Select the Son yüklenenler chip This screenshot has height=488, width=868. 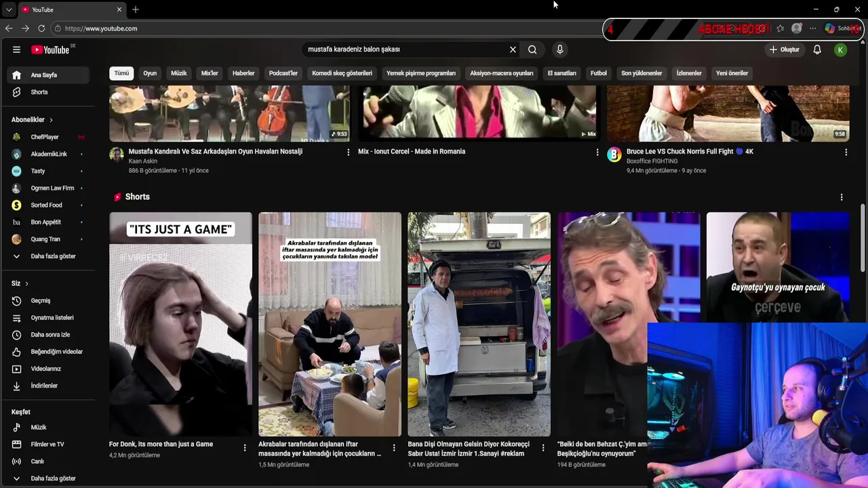coord(642,73)
